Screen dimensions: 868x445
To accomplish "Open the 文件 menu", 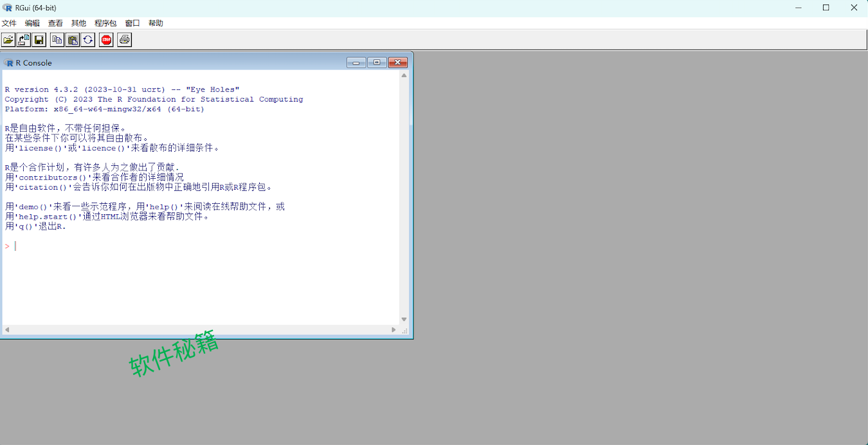I will pyautogui.click(x=10, y=23).
